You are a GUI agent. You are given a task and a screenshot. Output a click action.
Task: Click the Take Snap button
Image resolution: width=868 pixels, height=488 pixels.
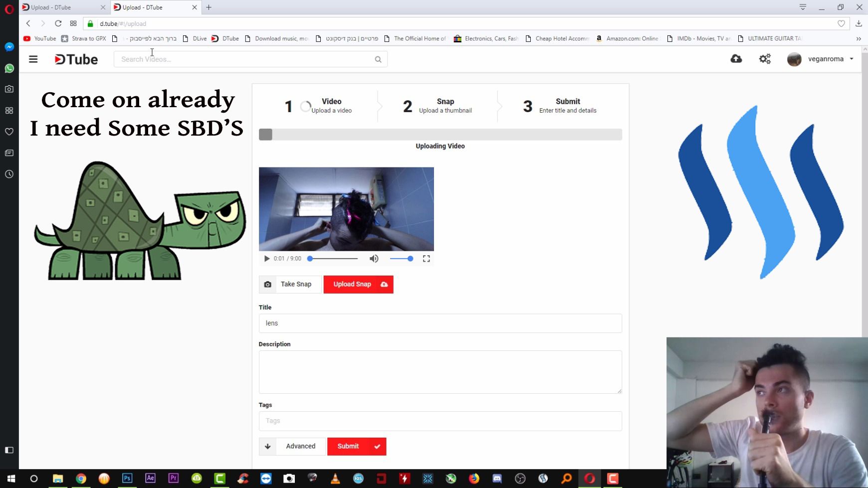[x=290, y=284]
